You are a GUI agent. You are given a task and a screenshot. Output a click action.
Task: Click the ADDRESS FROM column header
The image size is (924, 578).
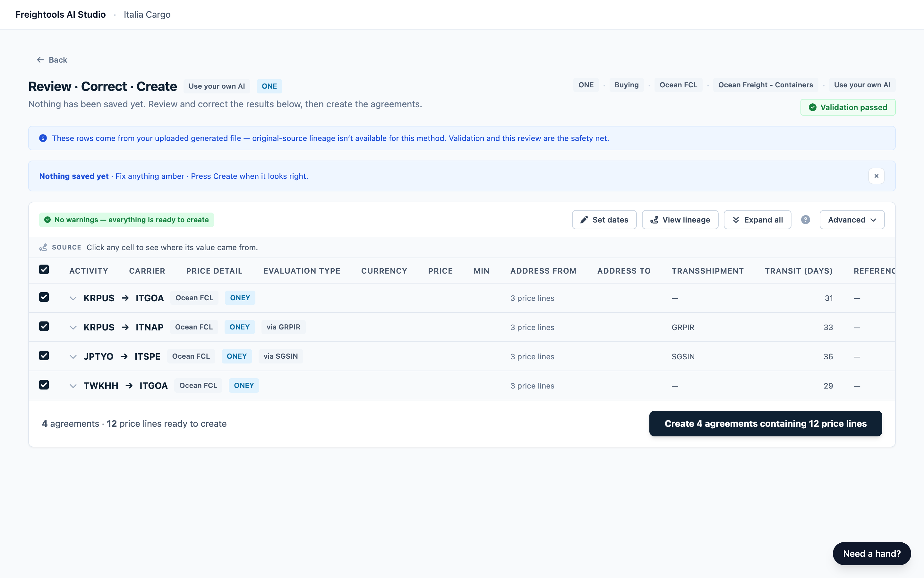tap(543, 271)
